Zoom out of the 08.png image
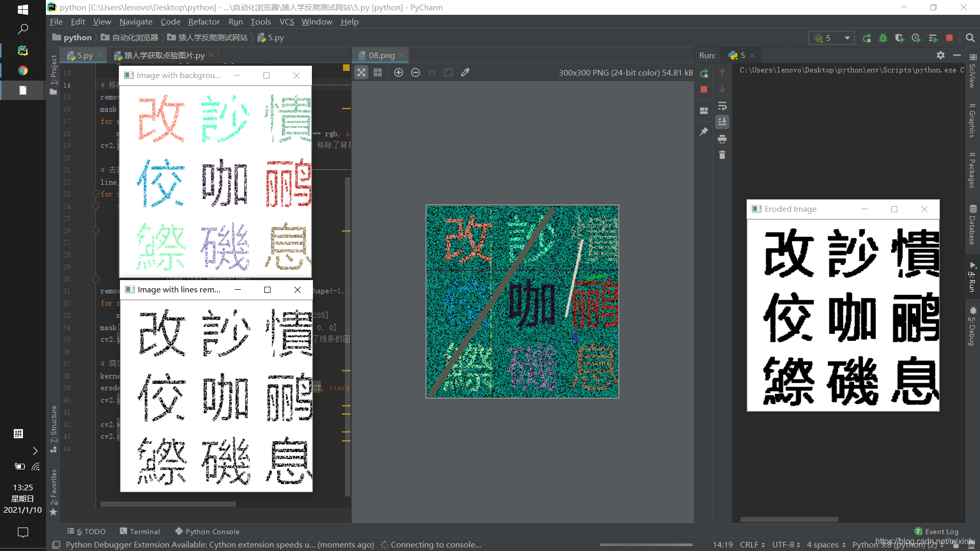This screenshot has width=980, height=551. [x=415, y=72]
